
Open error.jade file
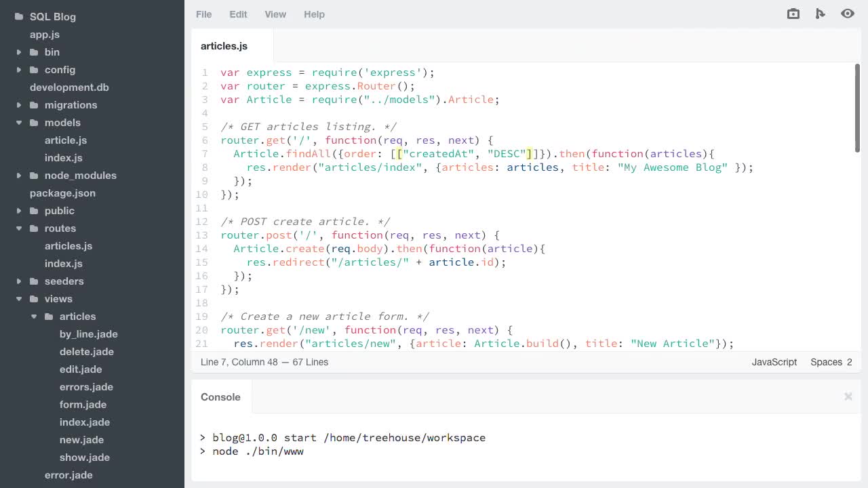(x=68, y=475)
